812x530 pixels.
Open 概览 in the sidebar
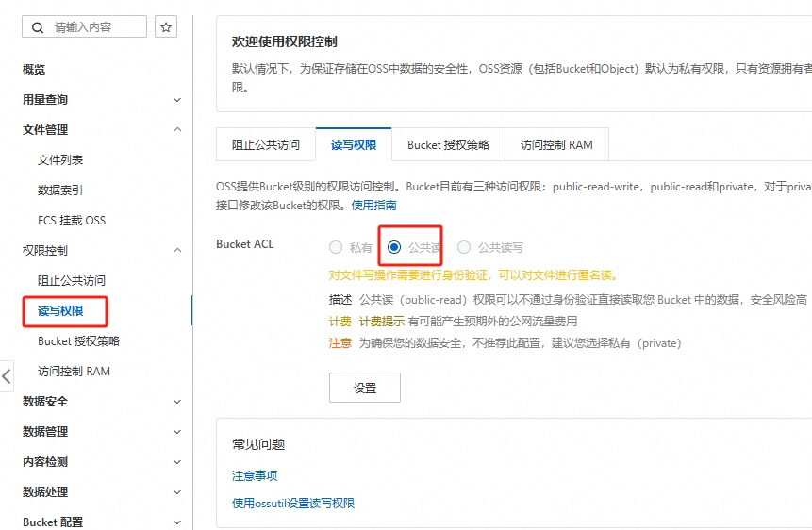pos(34,70)
